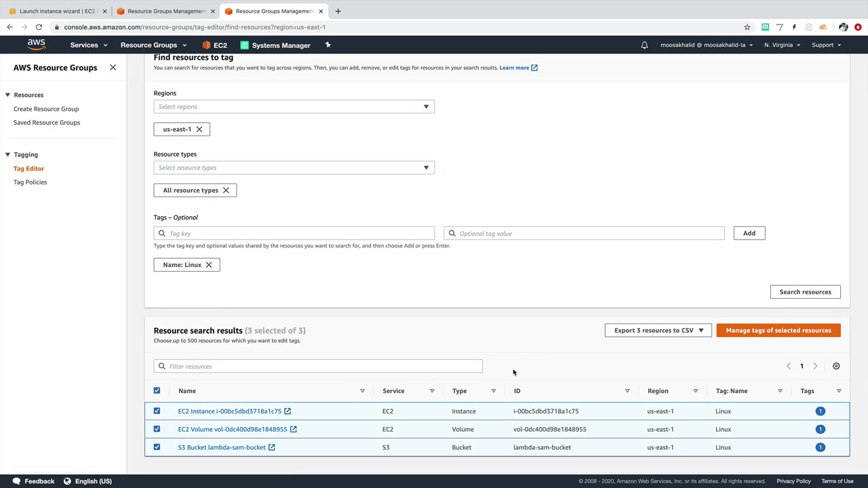The width and height of the screenshot is (868, 488).
Task: Open EC2 Volume vol-0dc400d98e1848955 link
Action: (x=233, y=429)
